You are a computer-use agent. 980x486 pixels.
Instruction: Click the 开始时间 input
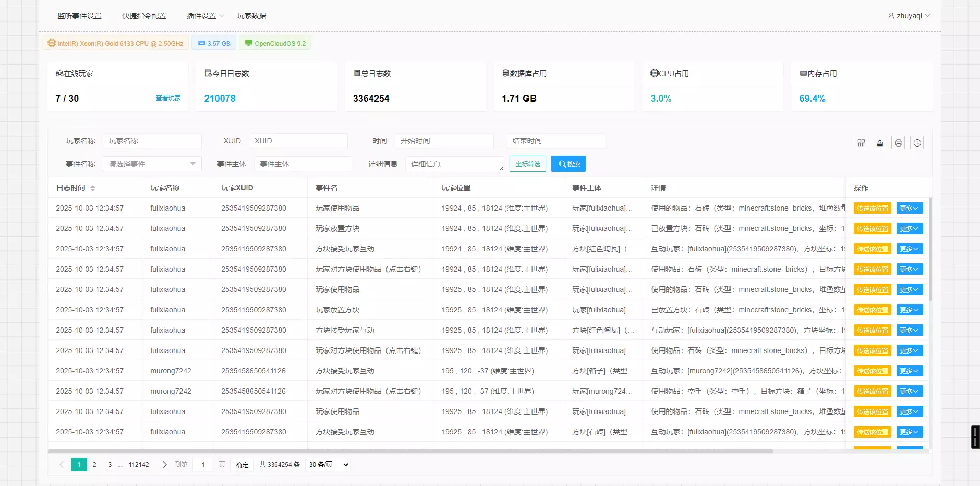click(x=444, y=141)
